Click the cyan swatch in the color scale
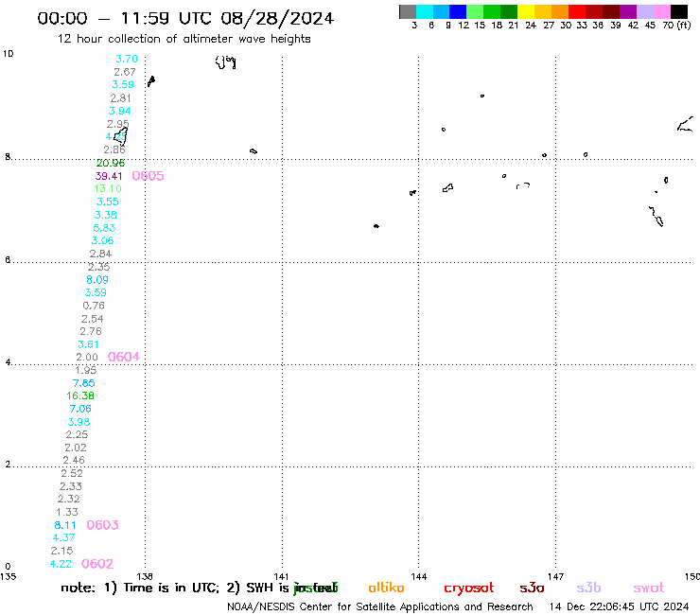The image size is (700, 615). [425, 11]
